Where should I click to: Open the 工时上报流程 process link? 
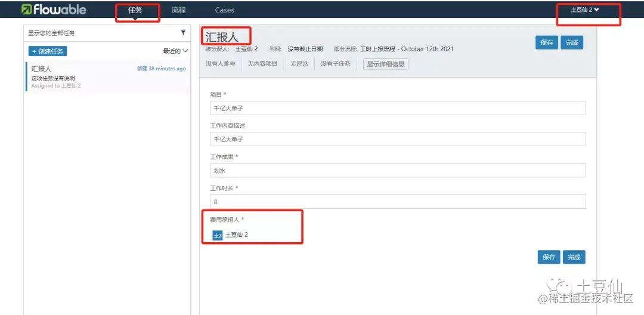[x=407, y=49]
